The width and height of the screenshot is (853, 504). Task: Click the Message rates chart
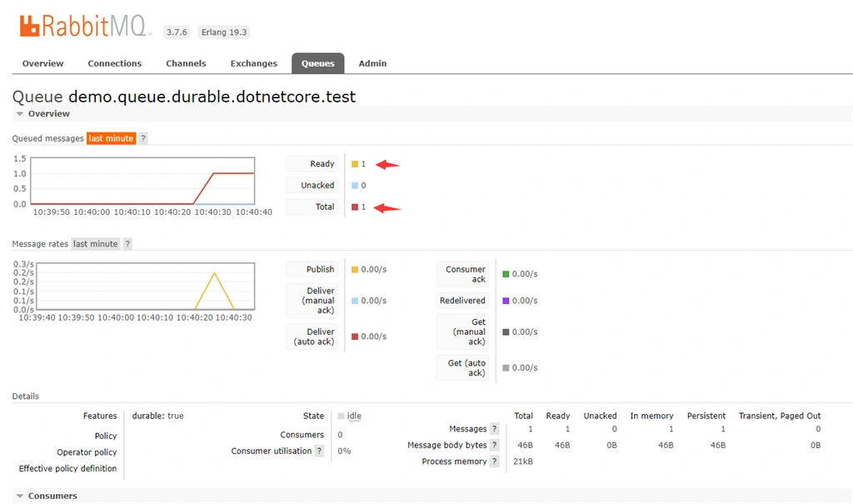point(145,287)
